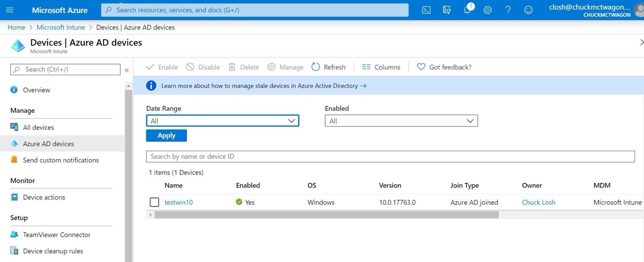Open All devices in the sidebar

38,128
